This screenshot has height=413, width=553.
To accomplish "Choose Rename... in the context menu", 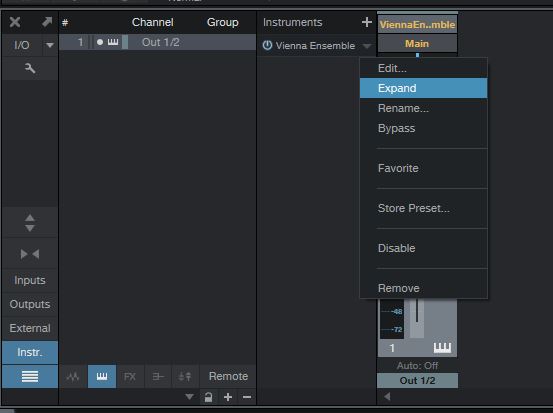I will (424, 108).
